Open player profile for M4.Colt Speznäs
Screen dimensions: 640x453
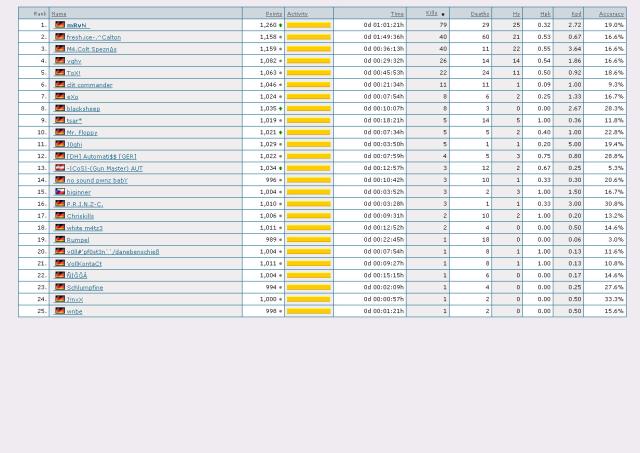tap(91, 49)
